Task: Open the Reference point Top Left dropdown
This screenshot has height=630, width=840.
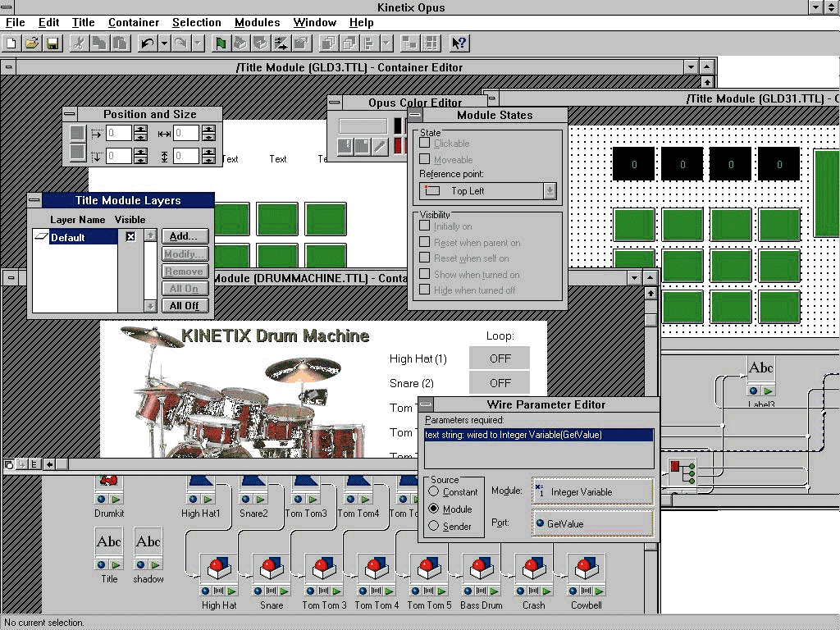Action: click(x=550, y=190)
